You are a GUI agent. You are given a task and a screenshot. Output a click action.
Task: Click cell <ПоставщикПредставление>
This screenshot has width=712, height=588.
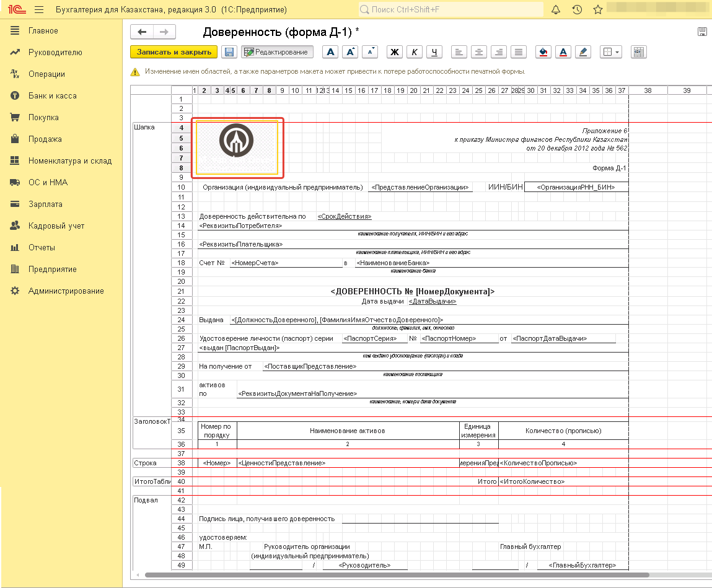(x=446, y=366)
